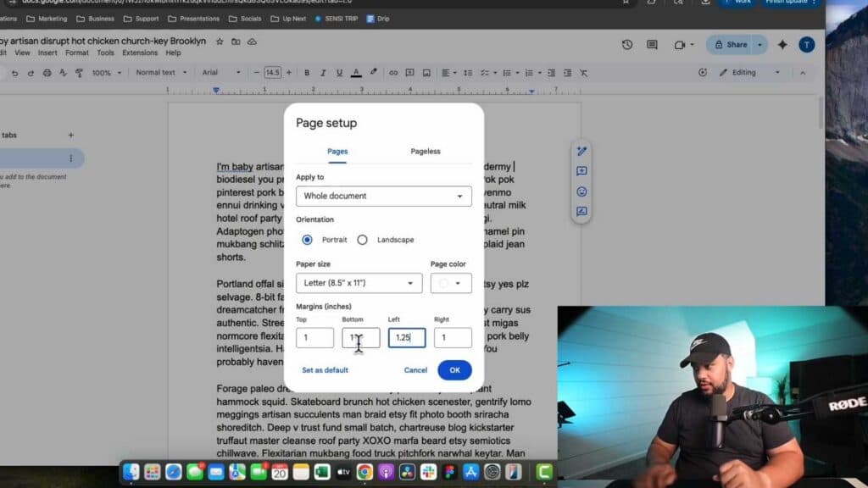Image resolution: width=868 pixels, height=488 pixels.
Task: Star the document with the star icon
Action: pos(220,42)
